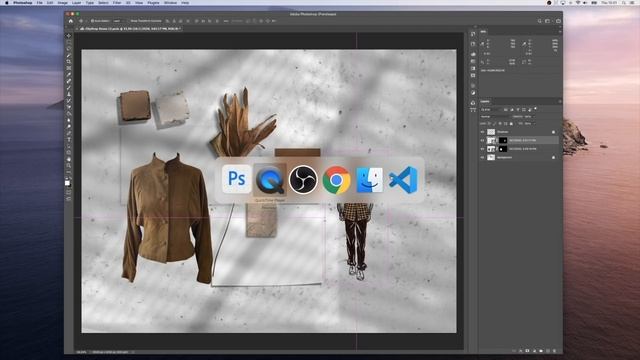Image resolution: width=640 pixels, height=360 pixels.
Task: Select the Layers panel tab
Action: coord(485,101)
